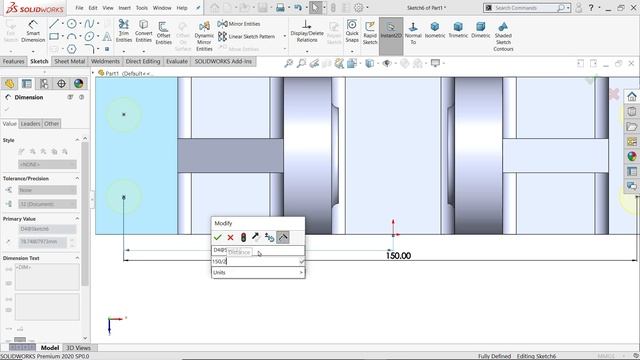The image size is (640, 360).
Task: Select the Arc sketch tool
Action: coord(71,36)
